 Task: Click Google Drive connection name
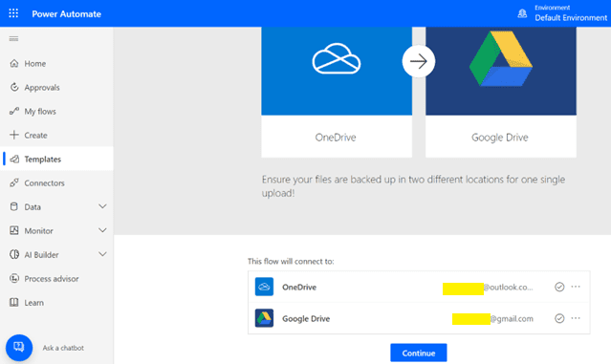click(306, 319)
